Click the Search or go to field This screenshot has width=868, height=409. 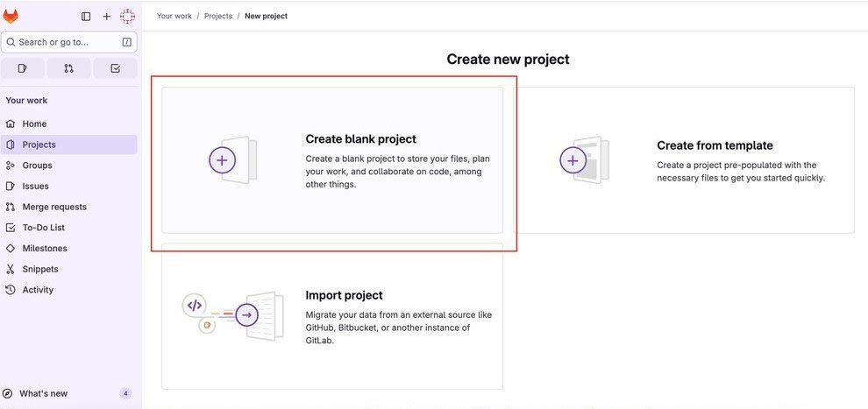click(69, 42)
